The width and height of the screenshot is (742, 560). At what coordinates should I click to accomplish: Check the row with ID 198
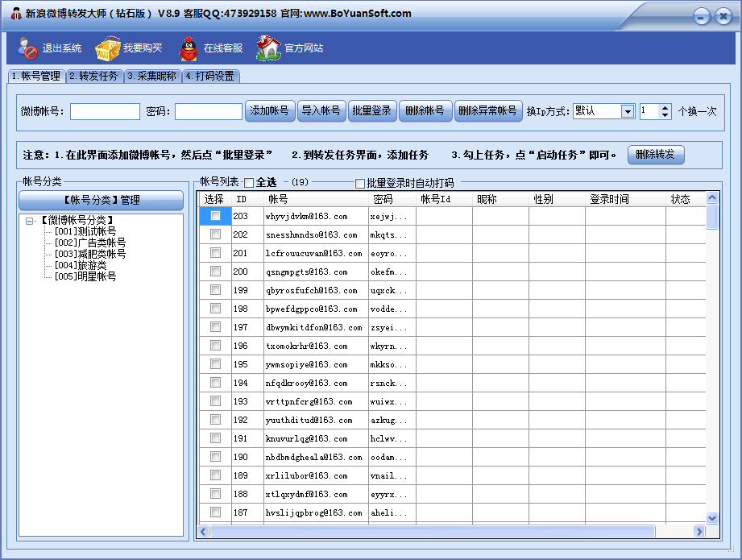pos(215,308)
